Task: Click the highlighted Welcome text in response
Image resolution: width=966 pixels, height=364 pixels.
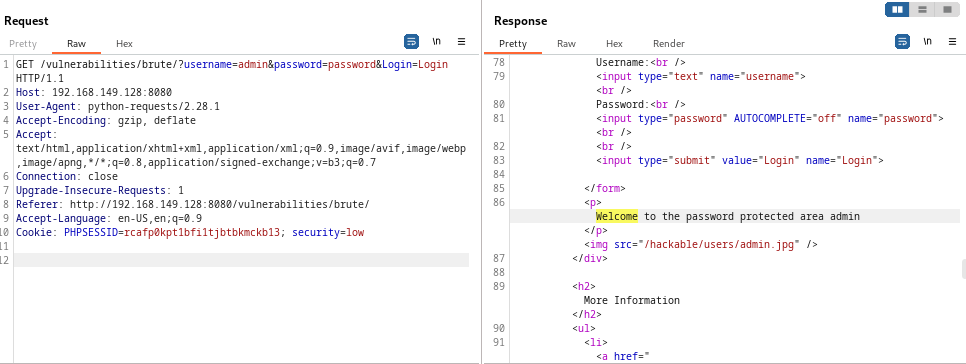Action: coord(617,216)
